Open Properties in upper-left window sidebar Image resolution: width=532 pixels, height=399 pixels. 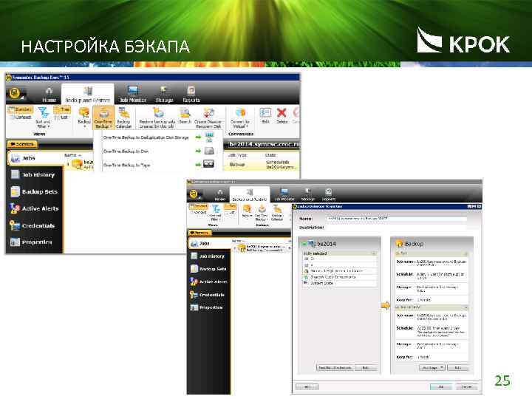[x=34, y=242]
